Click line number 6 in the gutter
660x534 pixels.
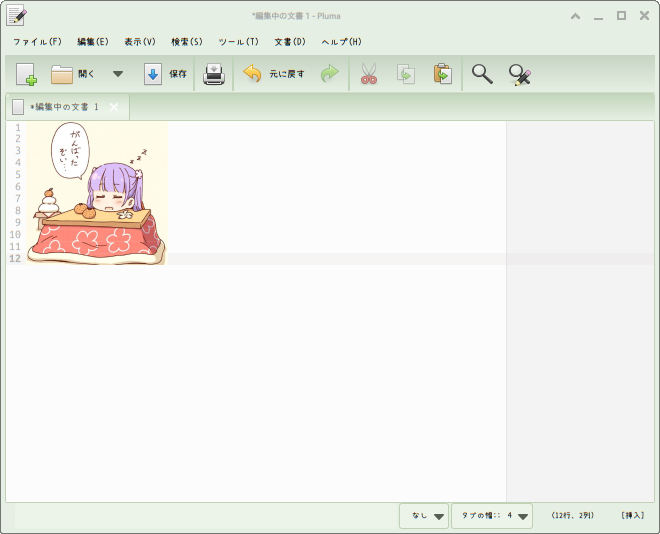coord(18,186)
